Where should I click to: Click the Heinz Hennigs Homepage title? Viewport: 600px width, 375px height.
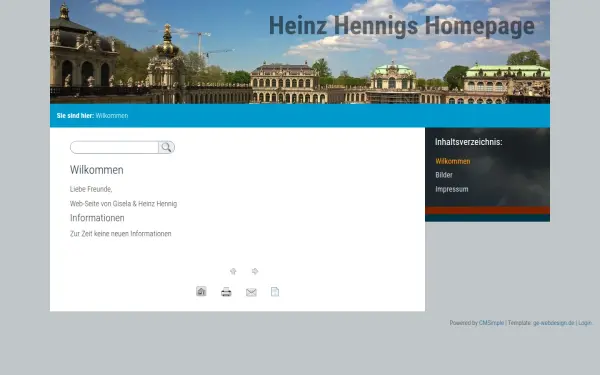pyautogui.click(x=402, y=26)
